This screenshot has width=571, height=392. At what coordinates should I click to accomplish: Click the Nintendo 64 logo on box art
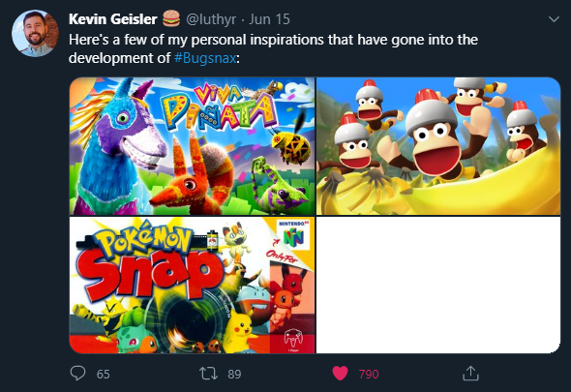coord(293,235)
